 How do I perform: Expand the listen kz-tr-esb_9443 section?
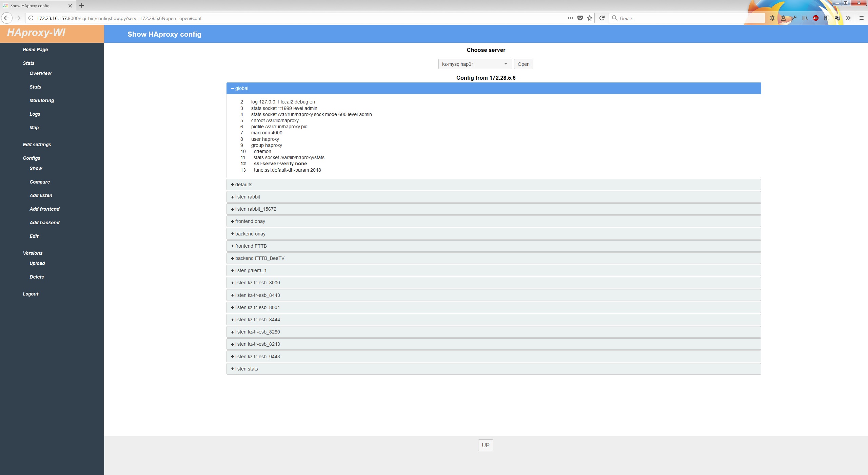point(494,357)
